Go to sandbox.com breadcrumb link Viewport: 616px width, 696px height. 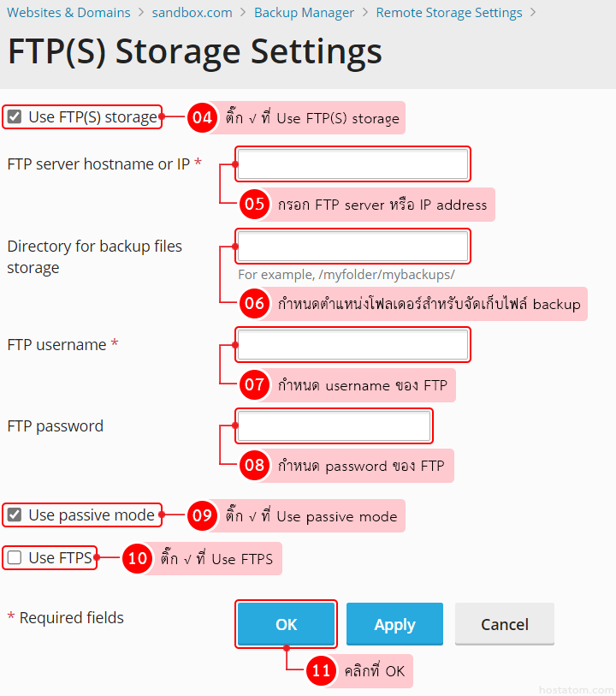(192, 13)
